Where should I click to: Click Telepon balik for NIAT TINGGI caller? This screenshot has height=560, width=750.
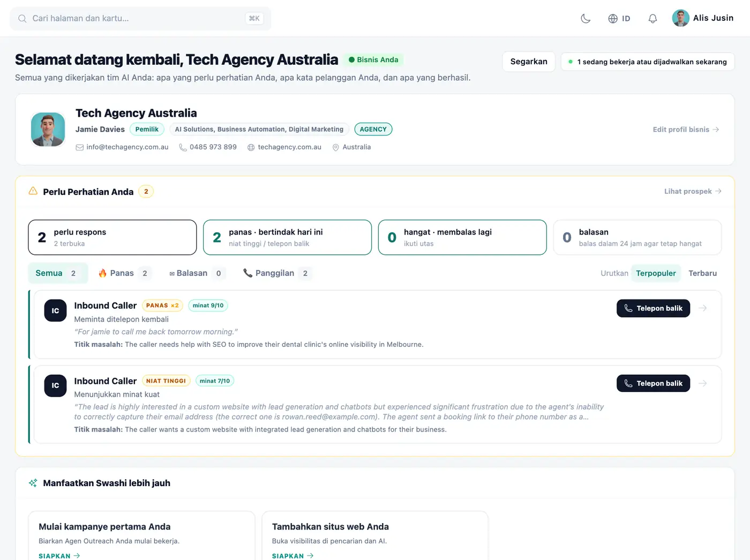point(653,383)
